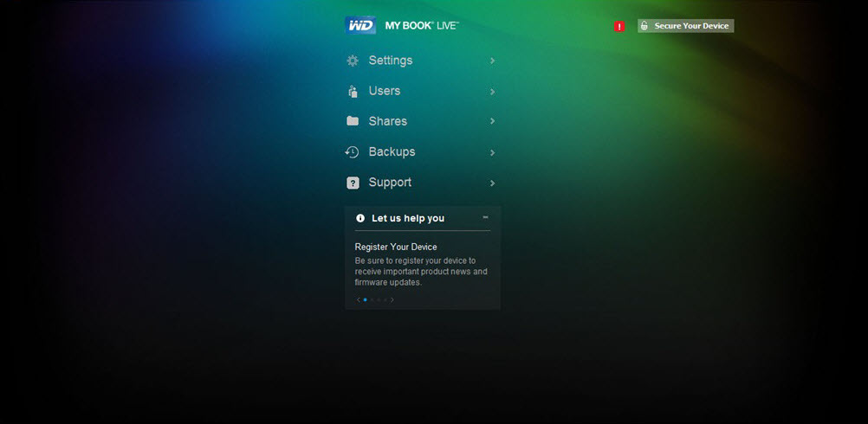Click the Backups clock icon

click(352, 152)
